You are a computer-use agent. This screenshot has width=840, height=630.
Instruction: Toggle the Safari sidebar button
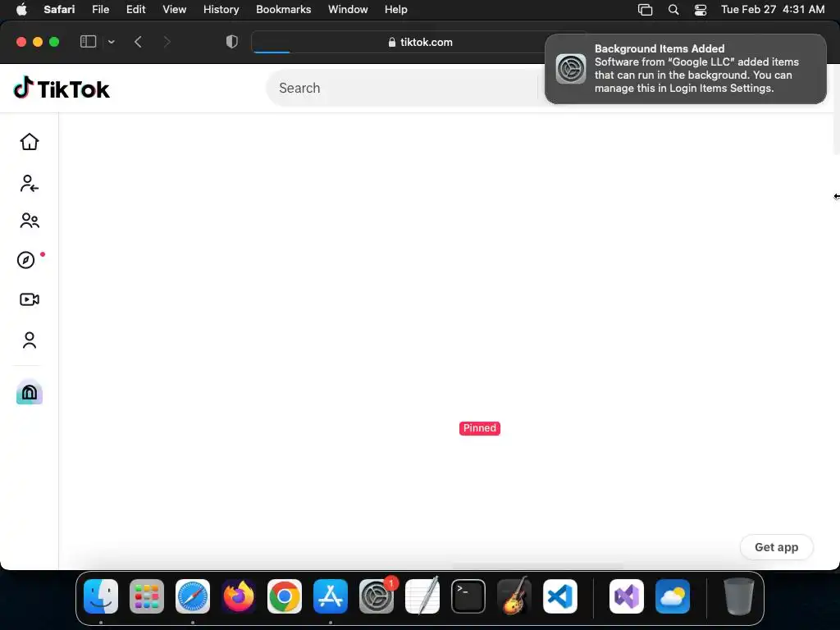coord(88,42)
